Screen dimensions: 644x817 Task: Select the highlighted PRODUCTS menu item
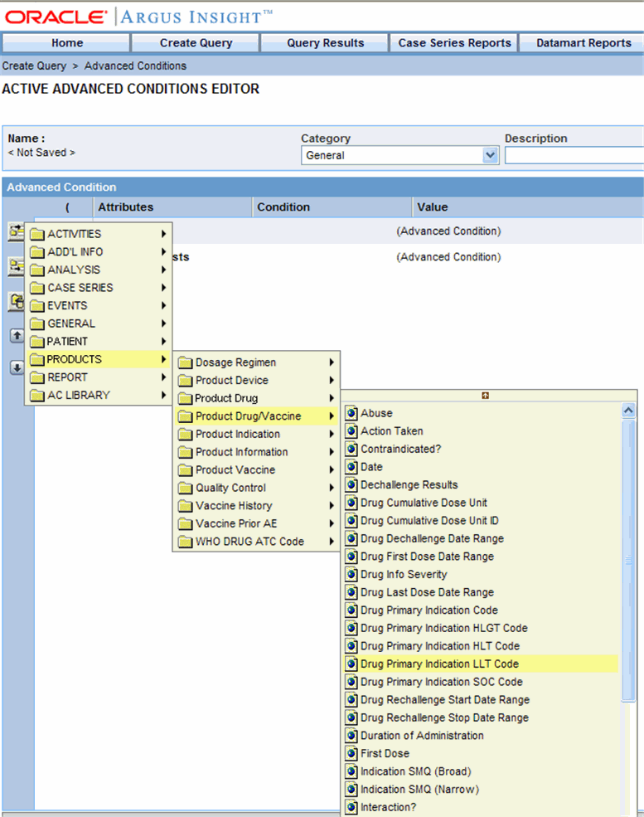point(99,359)
